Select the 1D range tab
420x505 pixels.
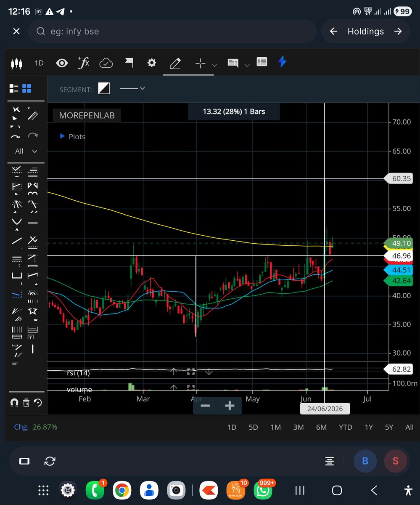coord(232,427)
